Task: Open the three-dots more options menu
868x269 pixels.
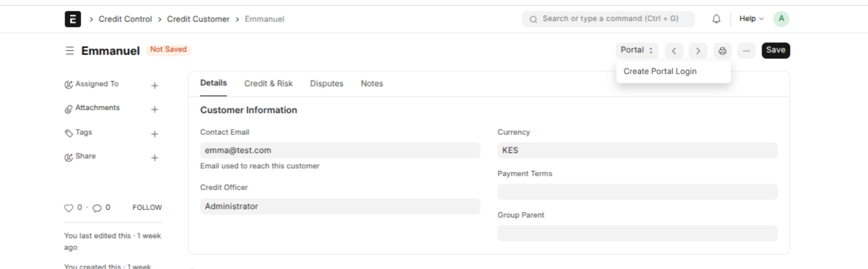Action: [746, 50]
